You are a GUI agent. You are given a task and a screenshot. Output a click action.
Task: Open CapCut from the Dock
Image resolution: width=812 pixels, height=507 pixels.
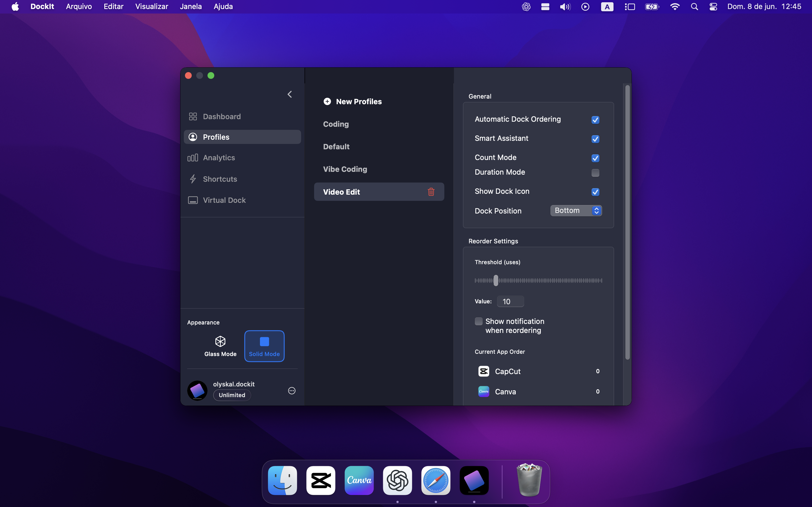point(321,481)
